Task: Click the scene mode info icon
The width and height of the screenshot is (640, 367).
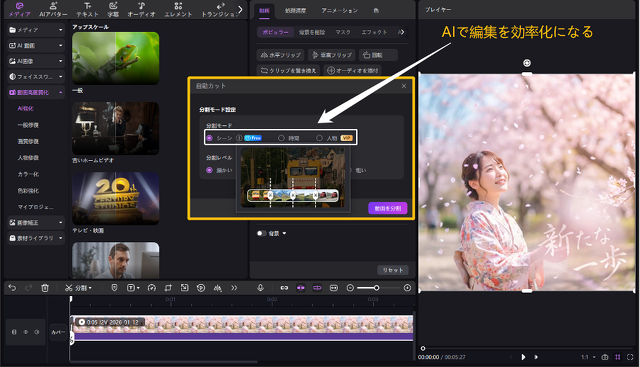Action: click(x=239, y=138)
